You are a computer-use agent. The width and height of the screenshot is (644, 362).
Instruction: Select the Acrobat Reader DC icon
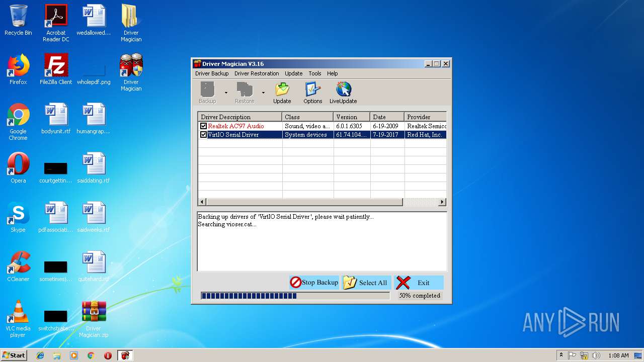click(56, 23)
